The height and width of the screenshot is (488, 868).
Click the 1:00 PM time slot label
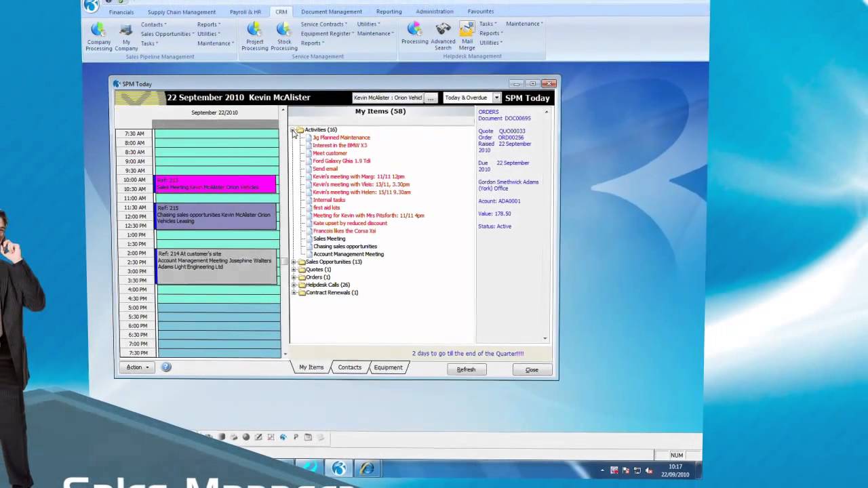tap(136, 235)
